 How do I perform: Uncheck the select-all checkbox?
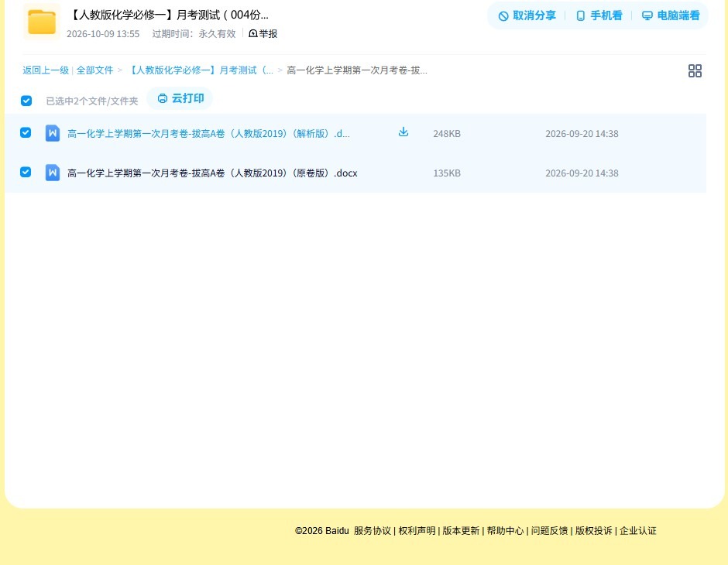26,101
